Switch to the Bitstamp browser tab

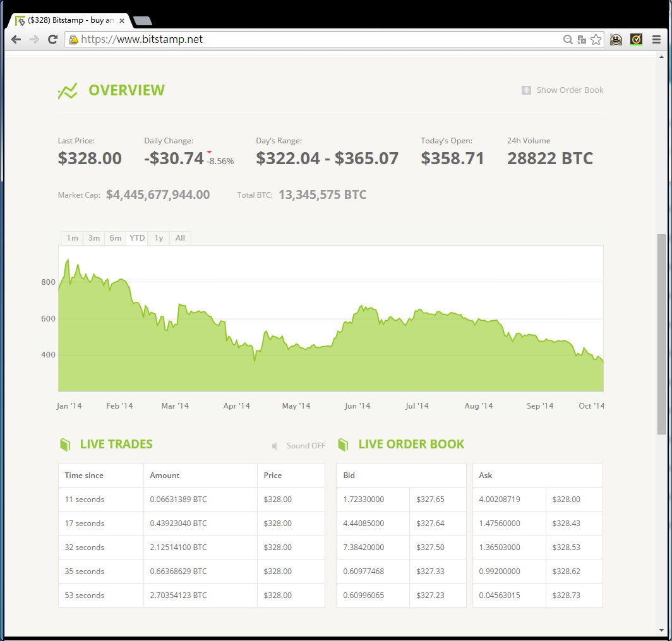pyautogui.click(x=70, y=20)
